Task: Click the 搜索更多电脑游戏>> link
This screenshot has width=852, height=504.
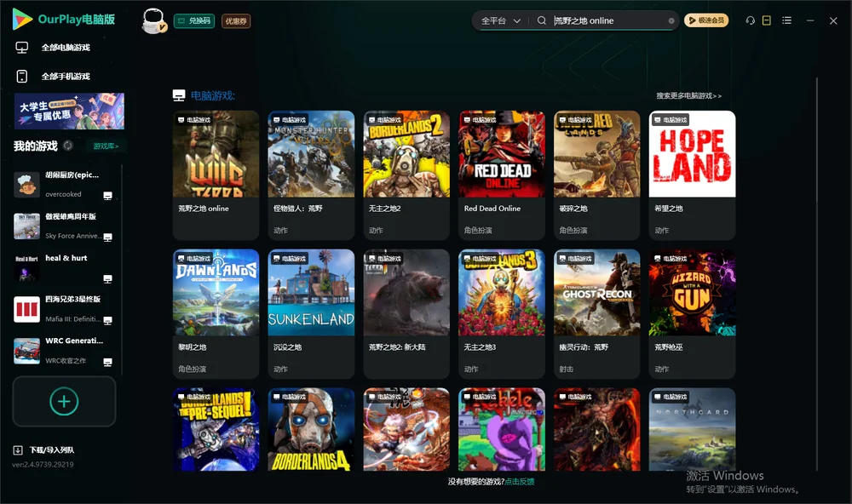Action: pyautogui.click(x=688, y=95)
